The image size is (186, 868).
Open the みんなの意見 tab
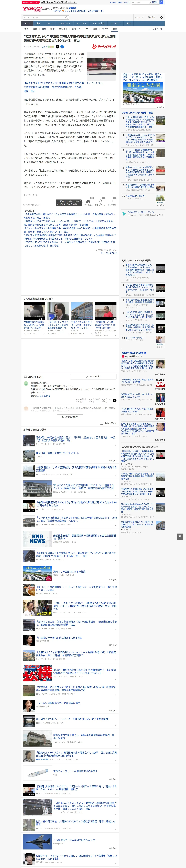99,24
